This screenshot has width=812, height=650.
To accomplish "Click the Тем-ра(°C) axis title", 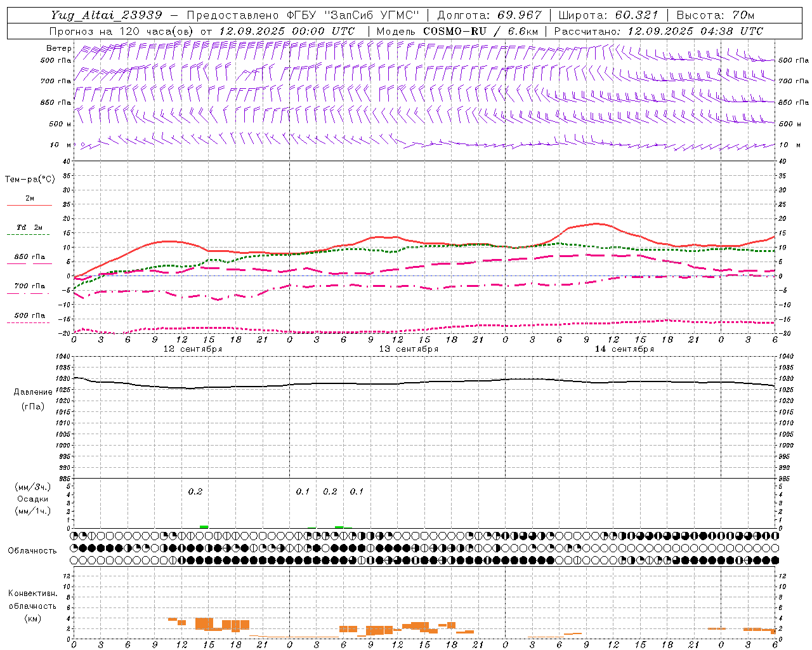I will tap(30, 179).
